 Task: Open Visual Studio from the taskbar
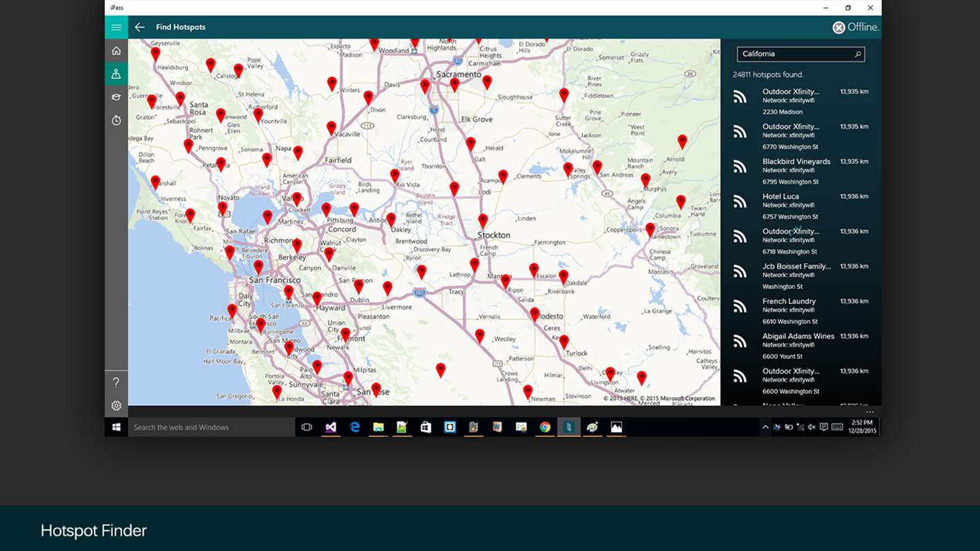click(x=331, y=427)
